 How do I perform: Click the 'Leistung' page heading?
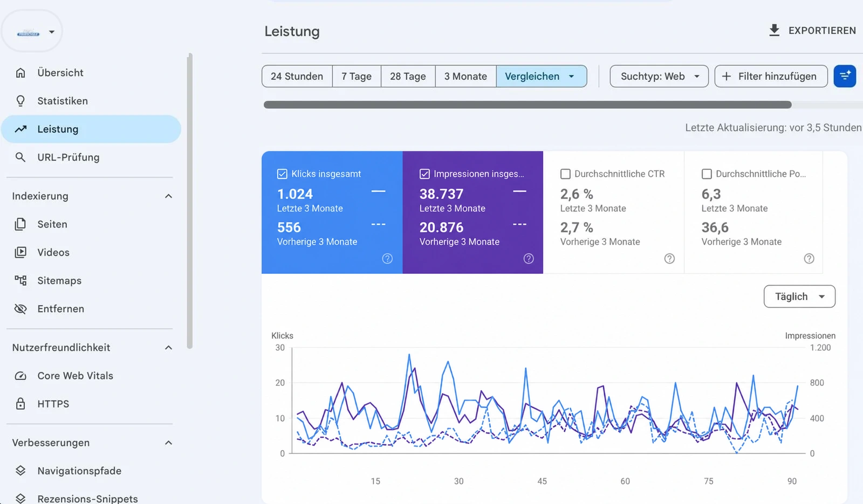[x=292, y=31]
